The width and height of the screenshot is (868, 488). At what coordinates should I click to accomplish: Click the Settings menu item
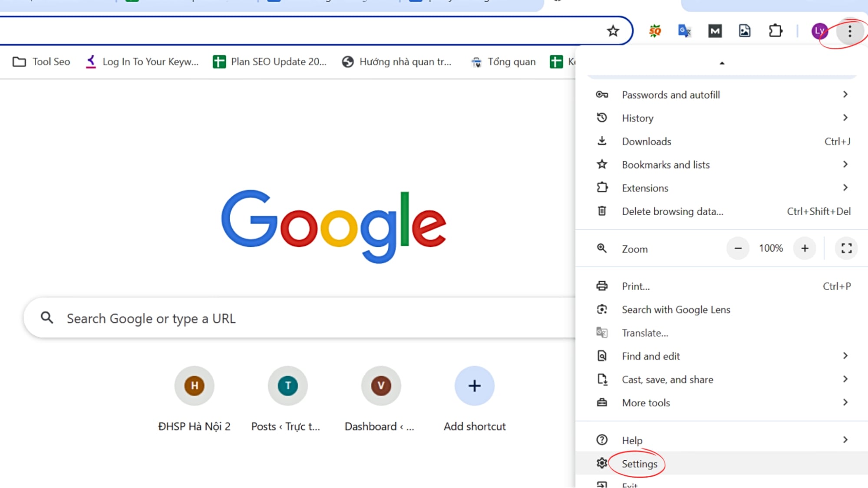point(640,464)
